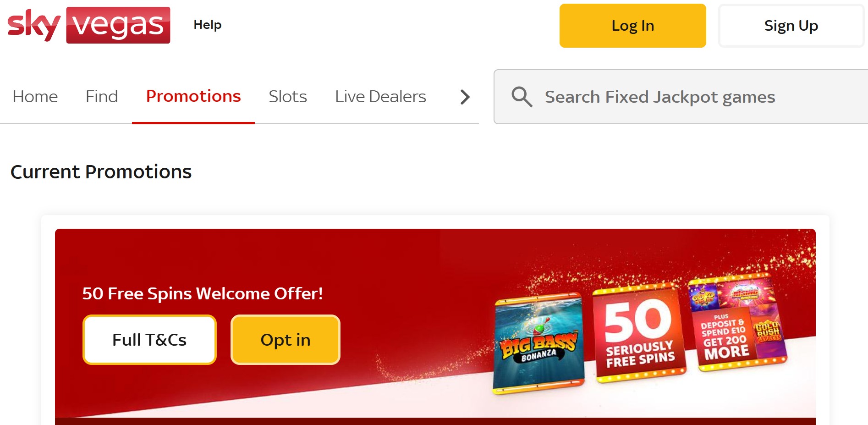This screenshot has height=425, width=868.
Task: Click the Log In button
Action: (x=632, y=26)
